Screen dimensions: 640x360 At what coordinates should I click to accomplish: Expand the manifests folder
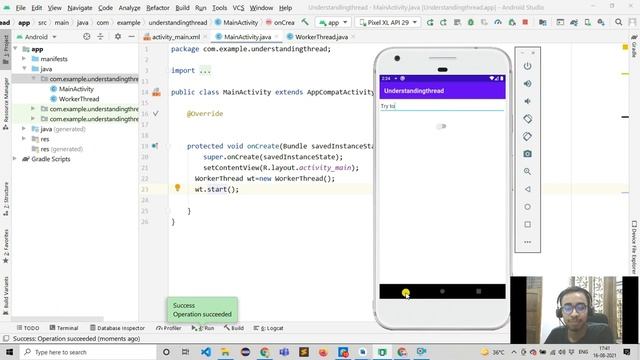[x=24, y=59]
